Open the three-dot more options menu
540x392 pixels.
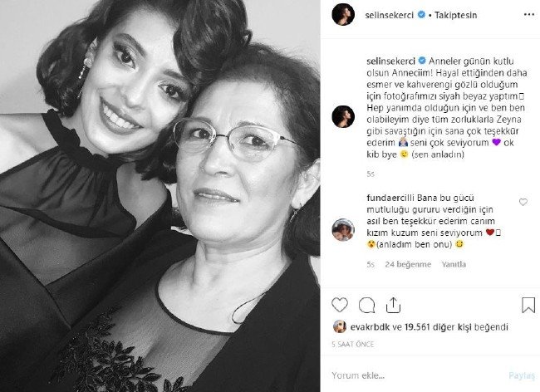(529, 15)
